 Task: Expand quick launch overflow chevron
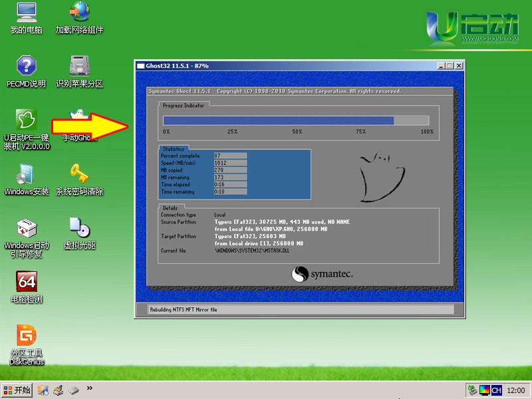[90, 388]
